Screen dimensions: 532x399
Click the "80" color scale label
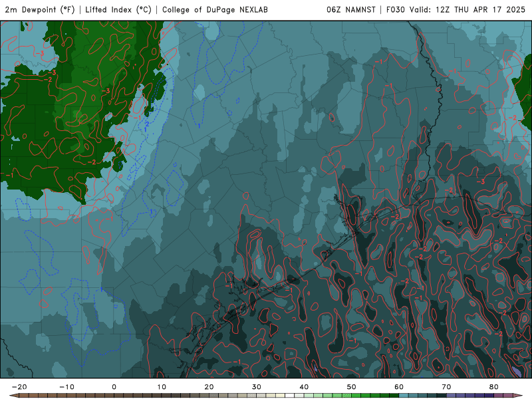coord(494,387)
